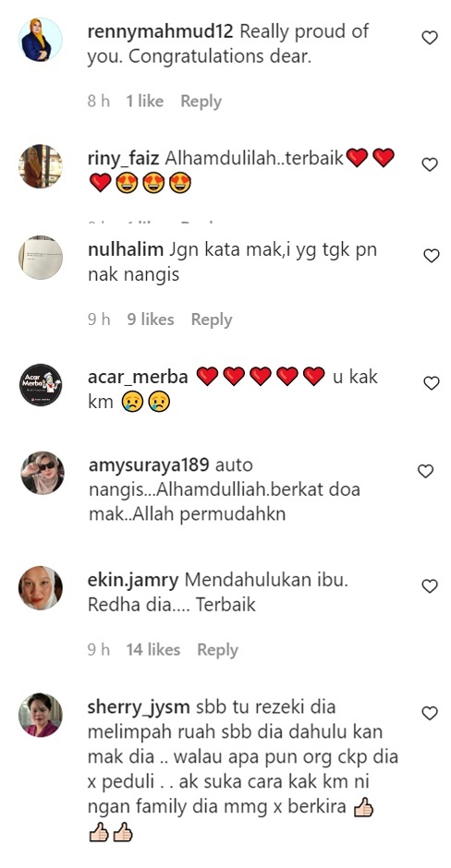This screenshot has height=868, width=451.
Task: Open riny_faiz's profile avatar
Action: (41, 166)
